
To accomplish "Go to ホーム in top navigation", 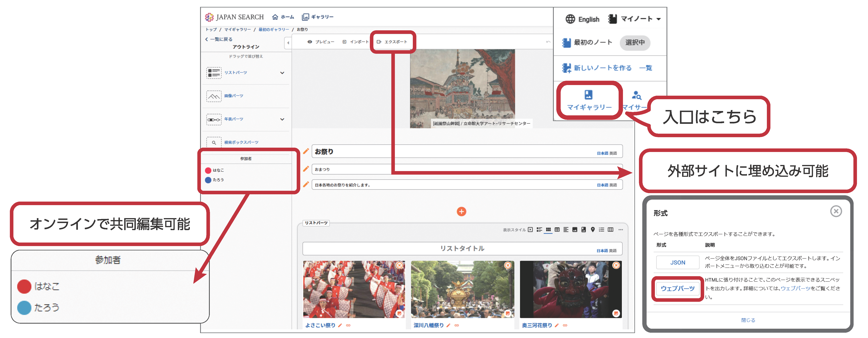I will tap(283, 17).
